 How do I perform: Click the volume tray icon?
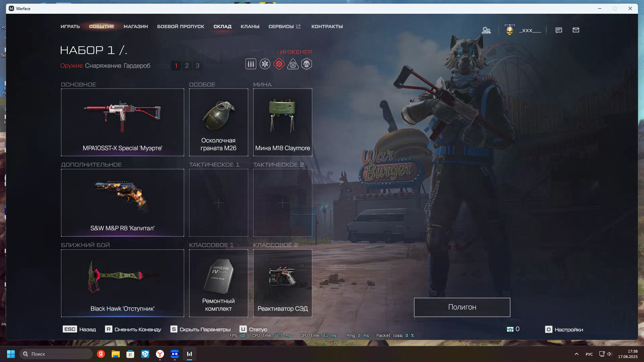pos(609,354)
